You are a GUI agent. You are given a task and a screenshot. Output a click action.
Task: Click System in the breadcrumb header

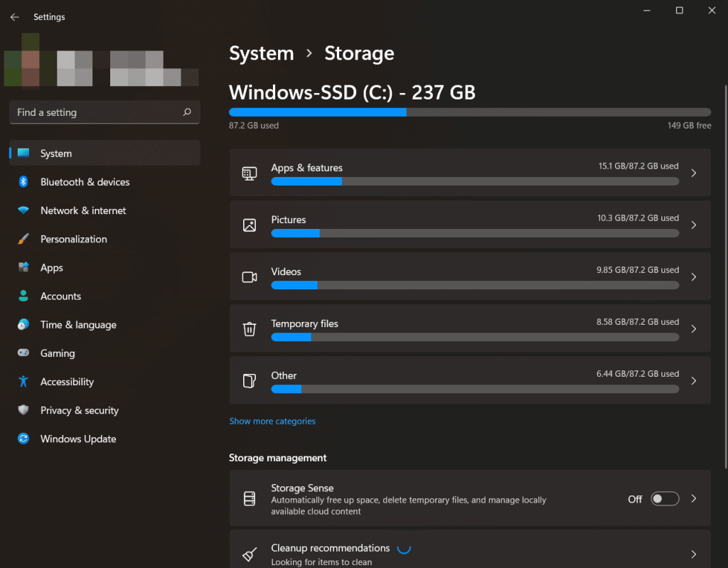261,53
